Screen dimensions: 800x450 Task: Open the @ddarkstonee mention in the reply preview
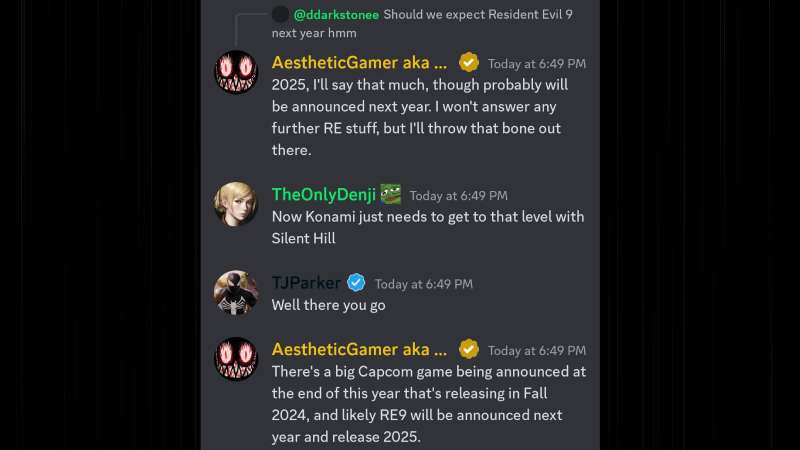[x=335, y=14]
